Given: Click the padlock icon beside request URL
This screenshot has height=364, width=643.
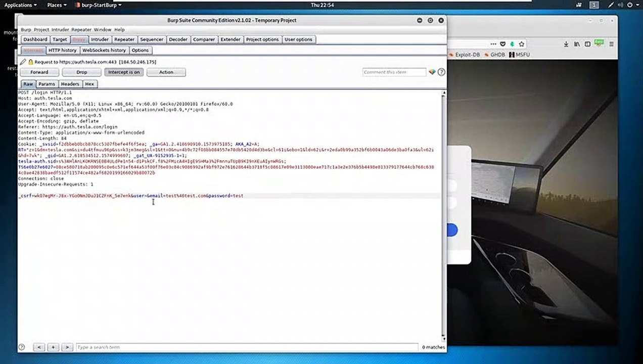Looking at the screenshot, I should (x=30, y=62).
